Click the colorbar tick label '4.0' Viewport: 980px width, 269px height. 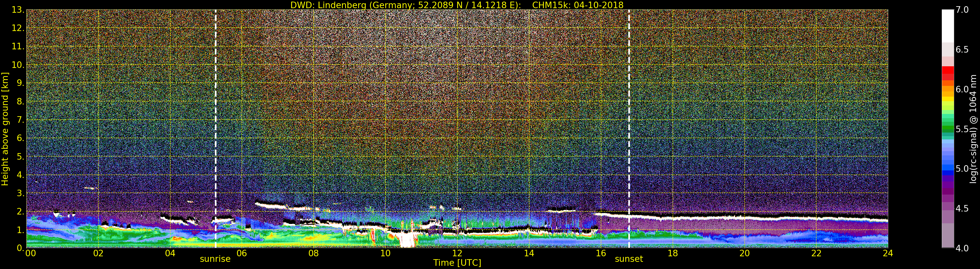pyautogui.click(x=962, y=248)
